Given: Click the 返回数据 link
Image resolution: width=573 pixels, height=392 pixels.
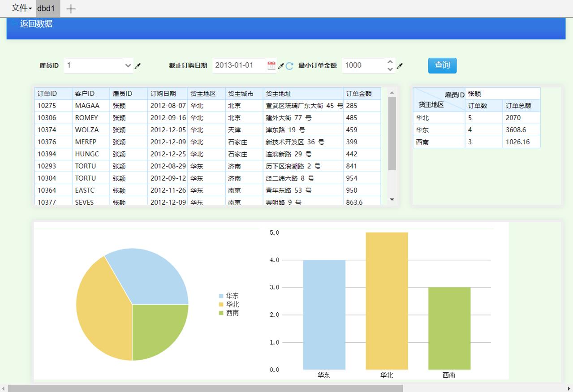Looking at the screenshot, I should pyautogui.click(x=36, y=24).
